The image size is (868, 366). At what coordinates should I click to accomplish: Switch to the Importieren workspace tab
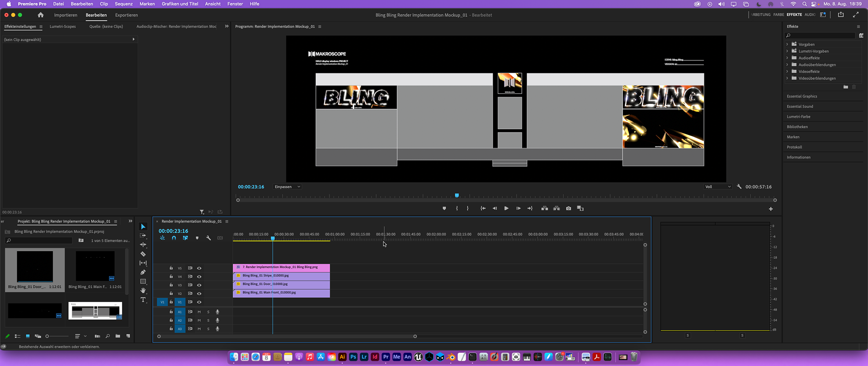66,15
